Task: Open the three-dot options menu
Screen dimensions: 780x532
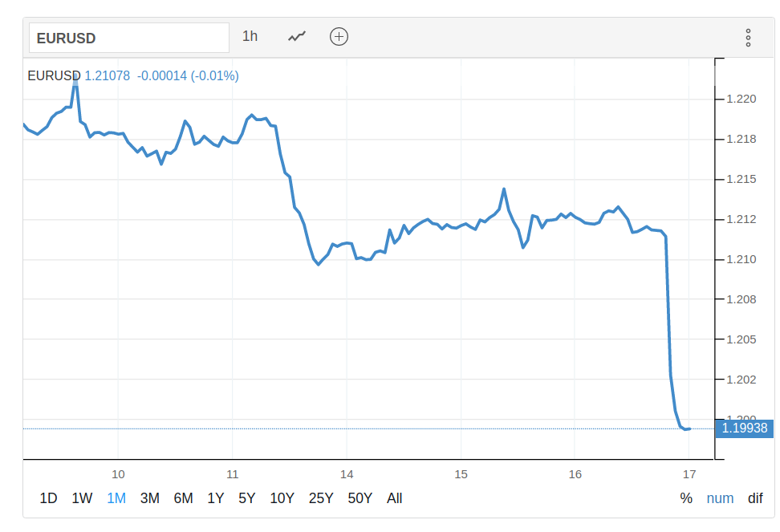Action: [748, 38]
